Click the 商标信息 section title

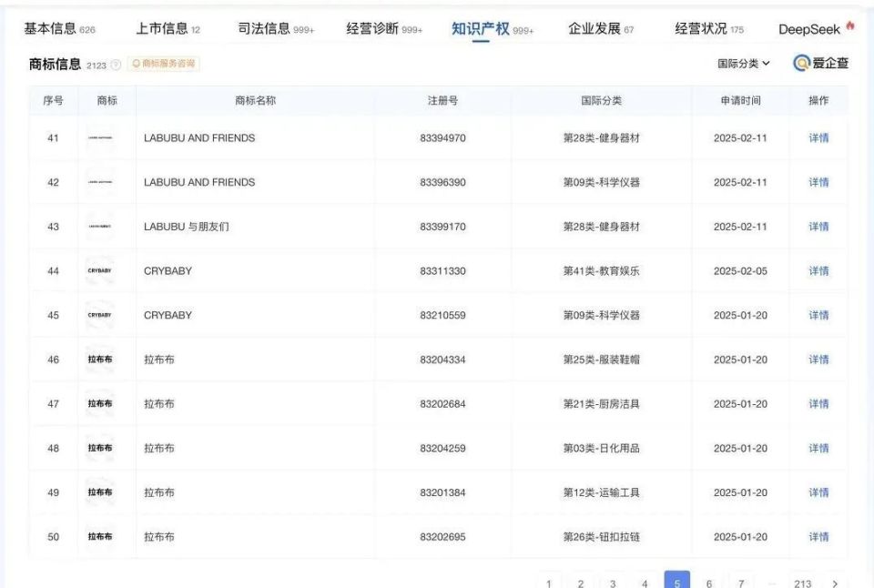pos(55,64)
